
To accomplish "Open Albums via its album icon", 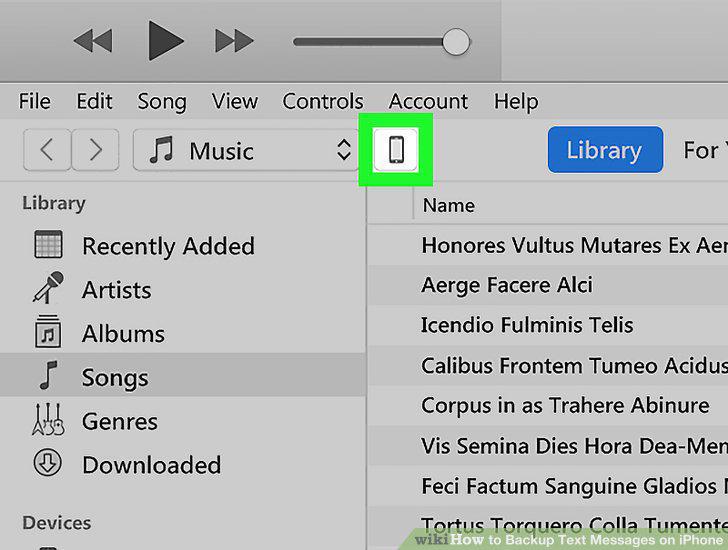I will tap(48, 331).
